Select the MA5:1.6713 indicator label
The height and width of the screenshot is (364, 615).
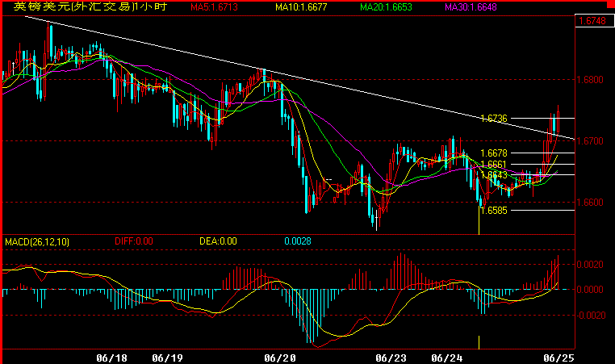[x=214, y=7]
